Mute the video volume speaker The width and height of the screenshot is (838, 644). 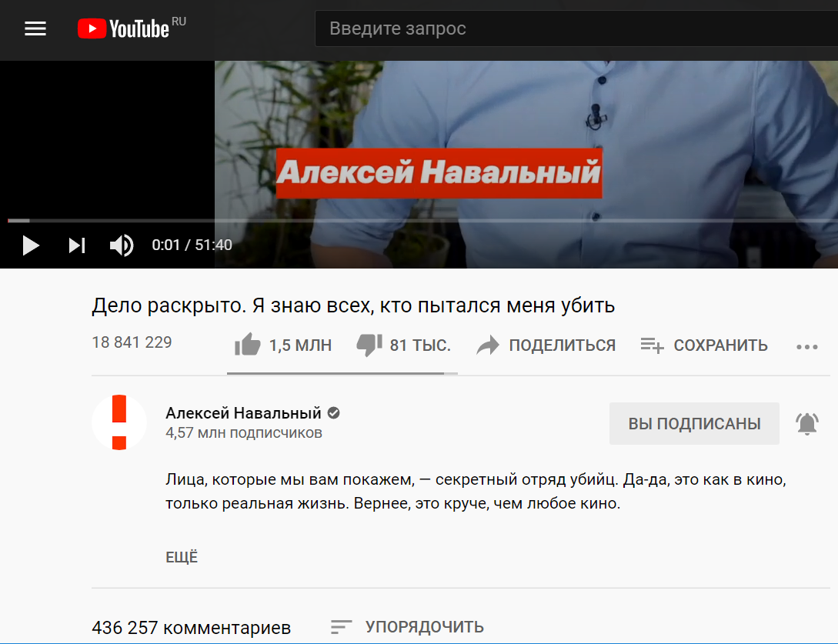click(122, 245)
